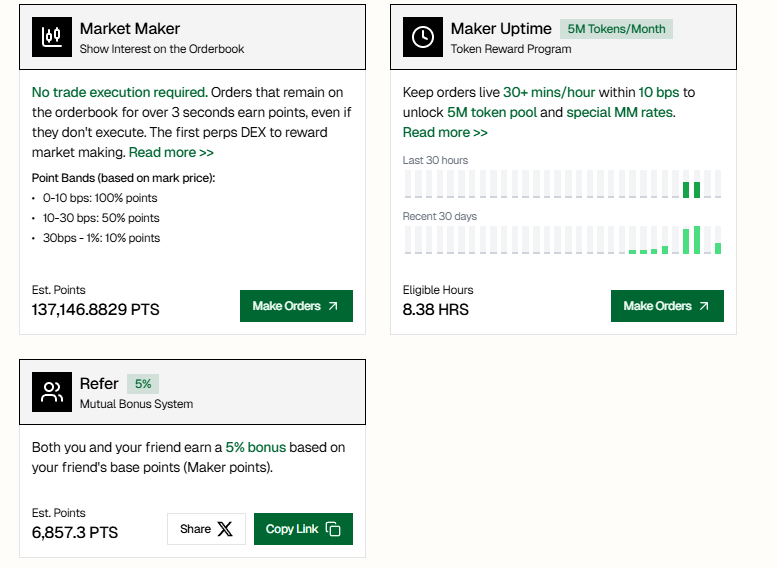
Task: Click the 5M Tokens/Month badge
Action: click(616, 29)
